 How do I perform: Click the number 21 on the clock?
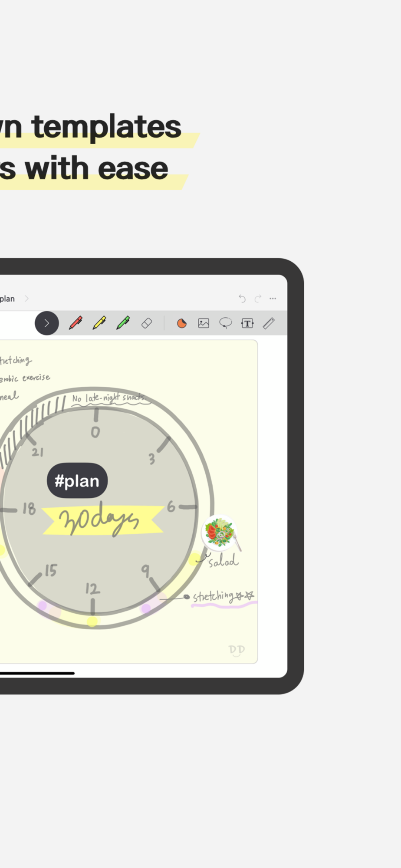pyautogui.click(x=38, y=452)
